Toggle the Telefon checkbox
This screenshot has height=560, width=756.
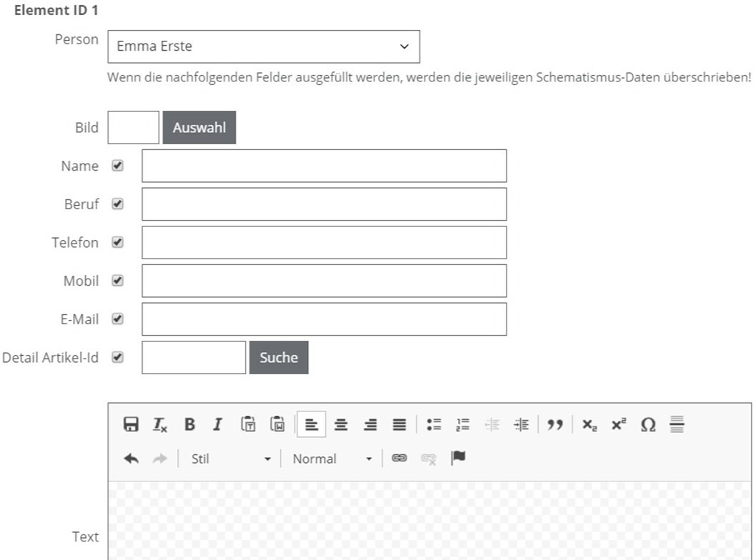[118, 243]
